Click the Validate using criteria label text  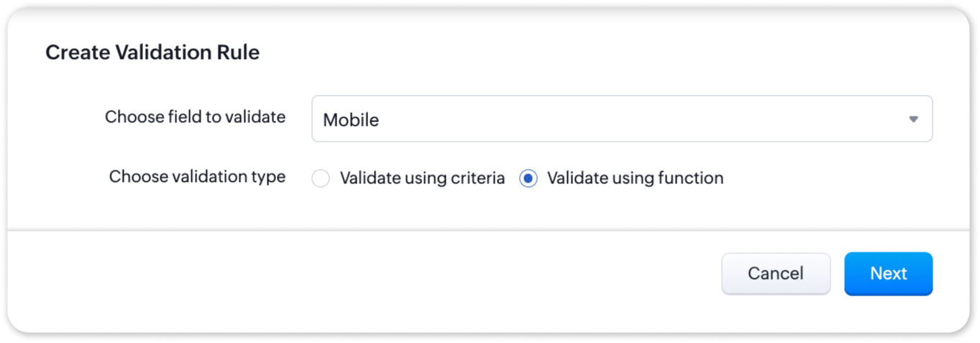(x=422, y=178)
